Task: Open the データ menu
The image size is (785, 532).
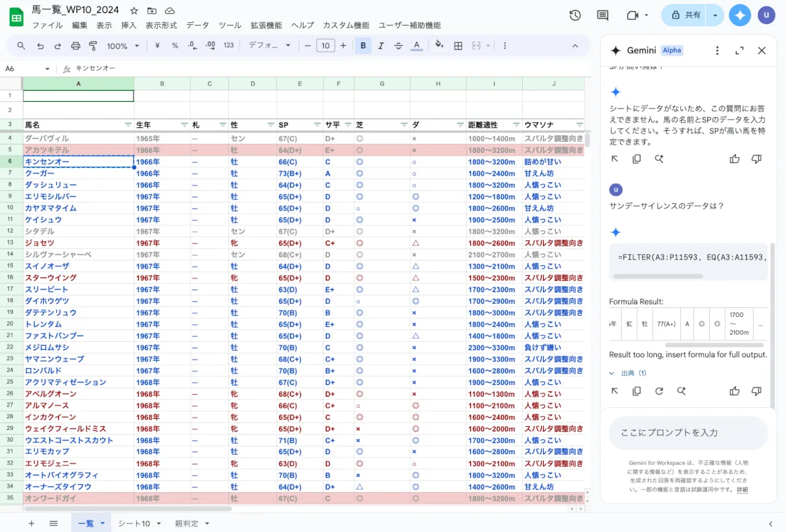Action: (x=198, y=25)
